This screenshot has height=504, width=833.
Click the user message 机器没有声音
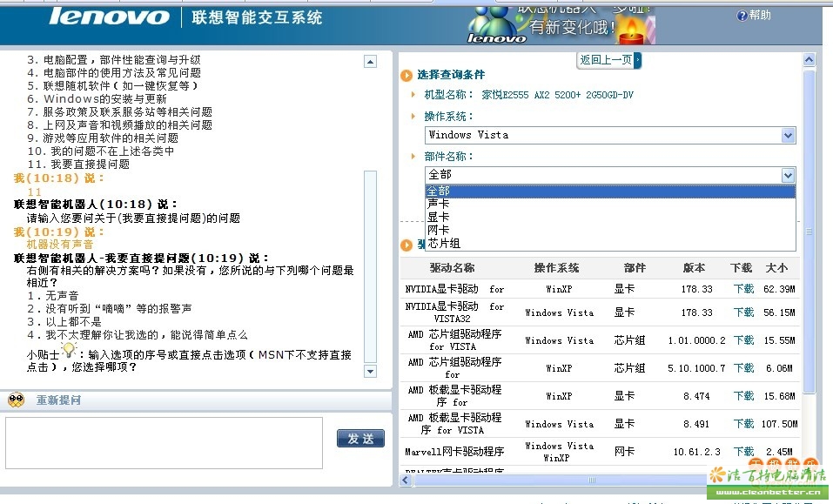click(x=60, y=245)
